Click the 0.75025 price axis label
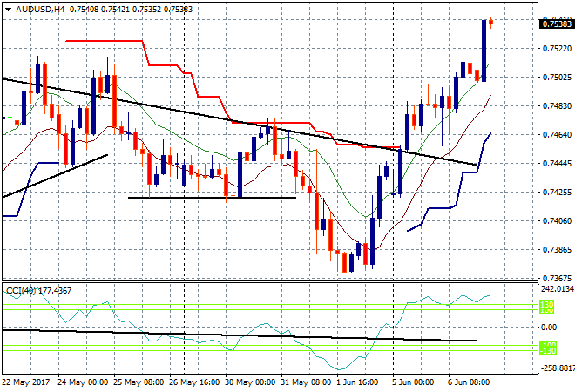Screen dimensions: 575x392 point(557,78)
